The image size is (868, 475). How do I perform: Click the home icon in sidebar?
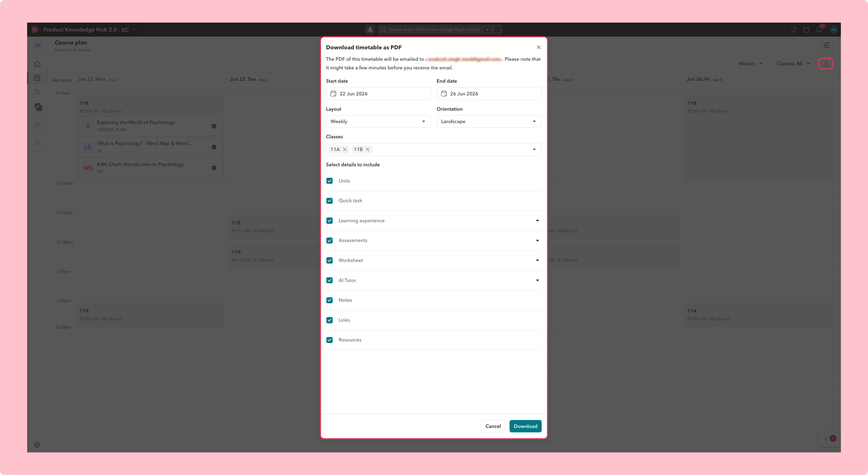37,64
